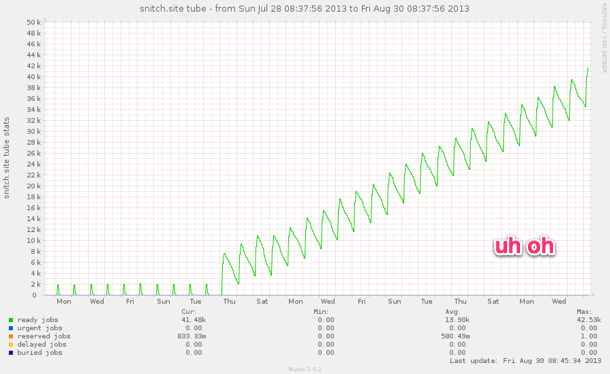610x374 pixels.
Task: Click the '42 k' y-axis label
Action: click(34, 66)
